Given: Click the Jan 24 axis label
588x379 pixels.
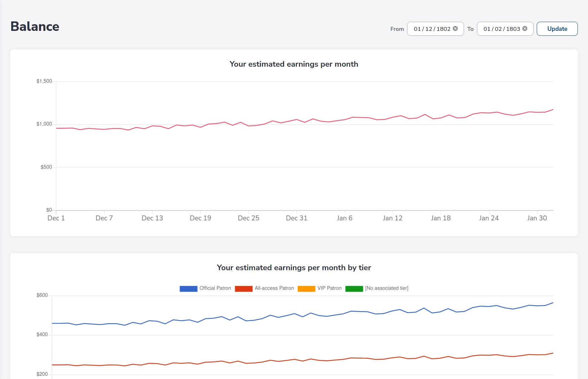Looking at the screenshot, I should pos(489,218).
